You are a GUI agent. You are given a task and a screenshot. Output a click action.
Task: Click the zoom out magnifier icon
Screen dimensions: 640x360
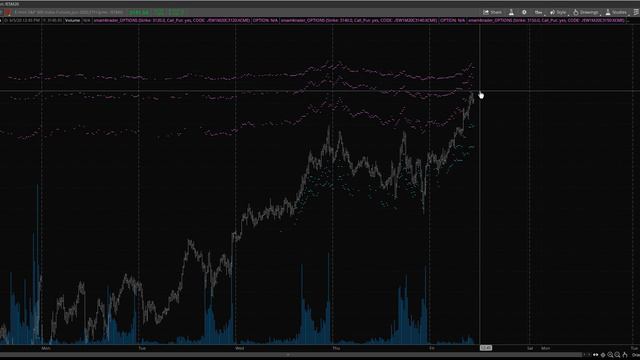pos(618,355)
